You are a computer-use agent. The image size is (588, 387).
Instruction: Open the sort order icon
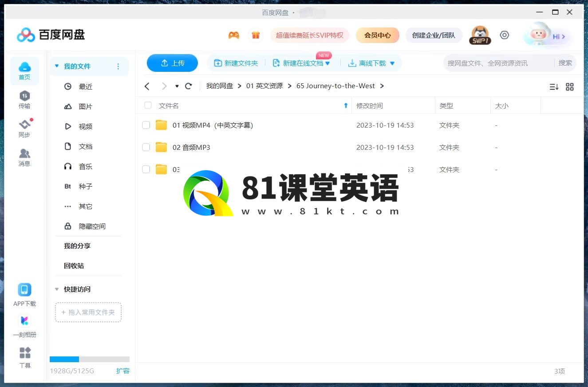[x=554, y=87]
